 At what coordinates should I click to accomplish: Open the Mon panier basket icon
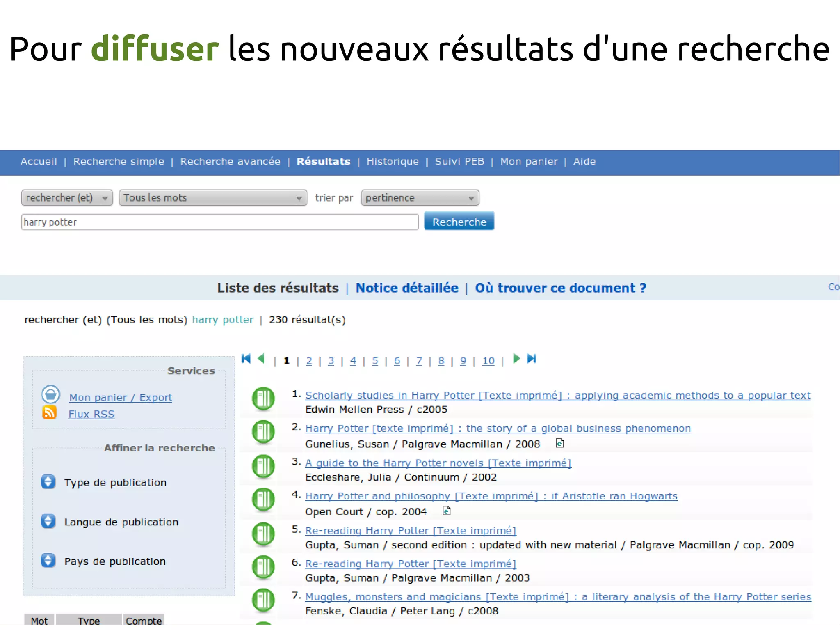[x=50, y=394]
